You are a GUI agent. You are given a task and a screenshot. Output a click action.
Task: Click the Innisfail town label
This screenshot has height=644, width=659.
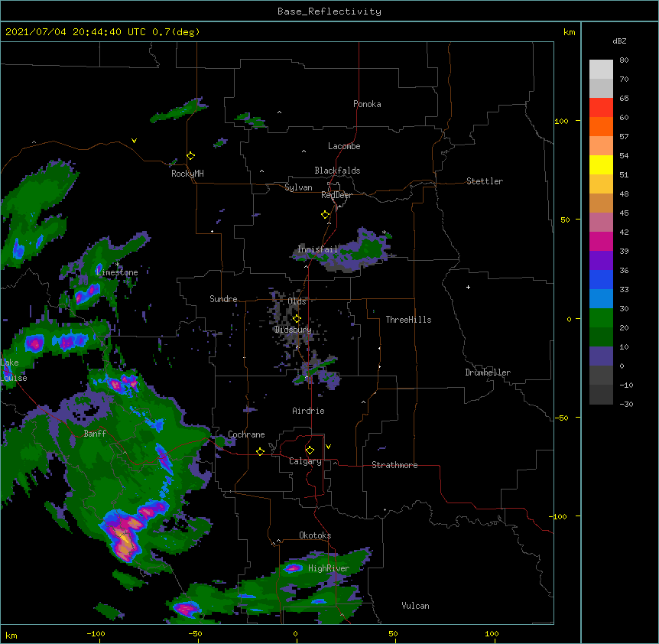317,249
